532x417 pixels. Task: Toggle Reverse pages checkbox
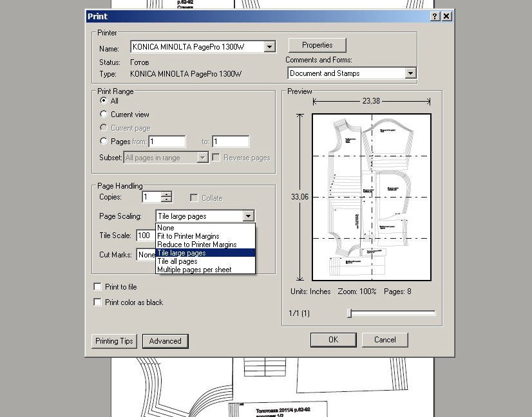point(216,157)
